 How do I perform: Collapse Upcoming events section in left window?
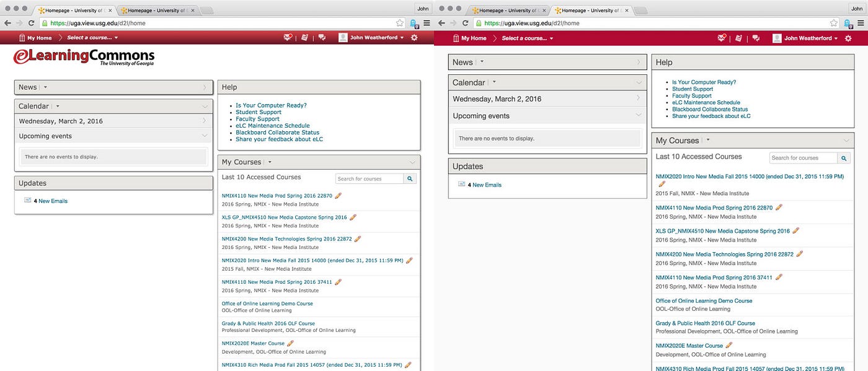(205, 136)
